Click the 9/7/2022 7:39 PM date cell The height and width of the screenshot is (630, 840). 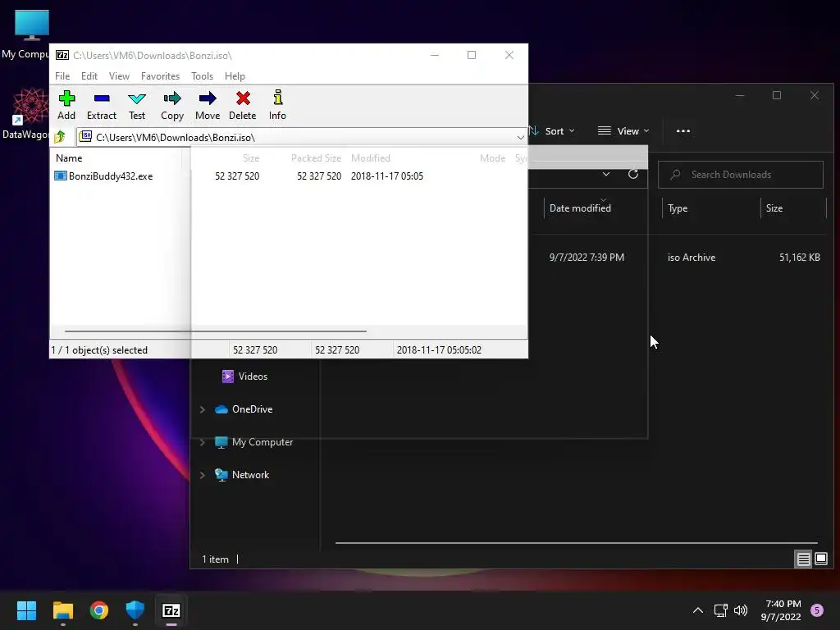point(587,258)
